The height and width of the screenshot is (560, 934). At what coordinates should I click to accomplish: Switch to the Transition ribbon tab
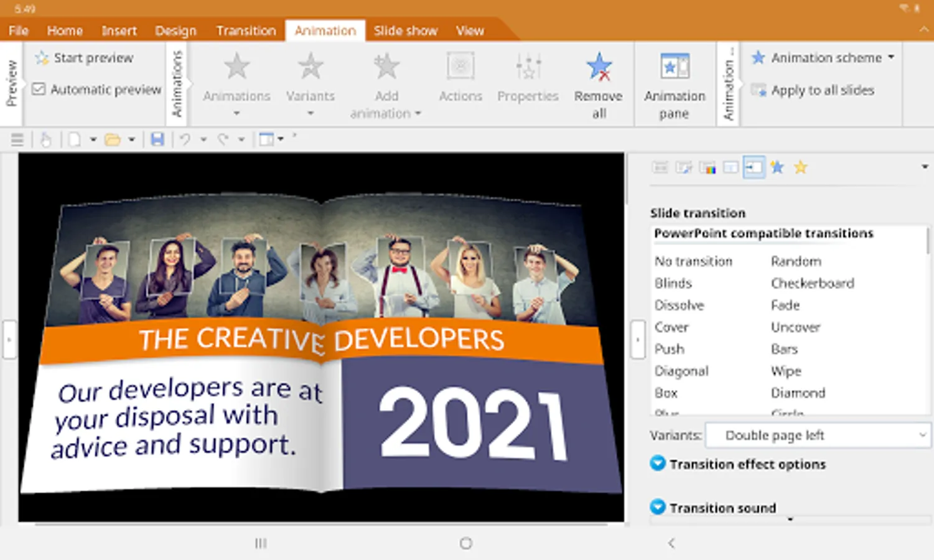[x=246, y=30]
